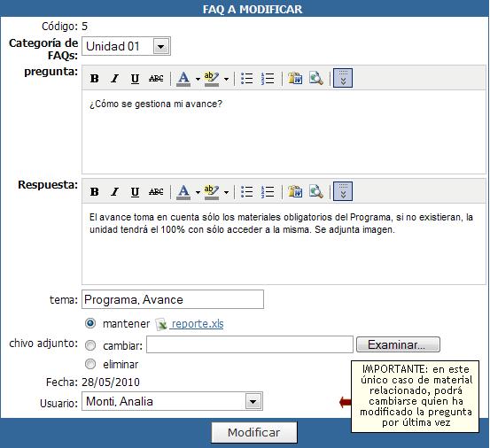Image resolution: width=490 pixels, height=448 pixels.
Task: Click strikethrough icon in pregunta toolbar
Action: click(x=156, y=78)
